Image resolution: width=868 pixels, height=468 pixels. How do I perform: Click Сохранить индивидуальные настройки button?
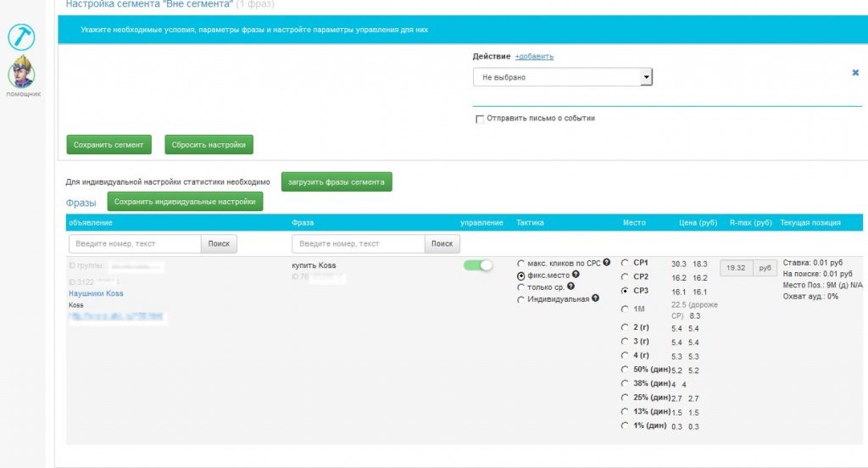[x=185, y=202]
